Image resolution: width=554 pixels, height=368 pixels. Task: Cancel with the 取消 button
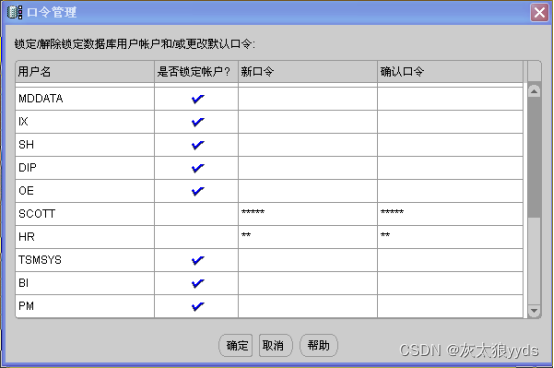(275, 345)
